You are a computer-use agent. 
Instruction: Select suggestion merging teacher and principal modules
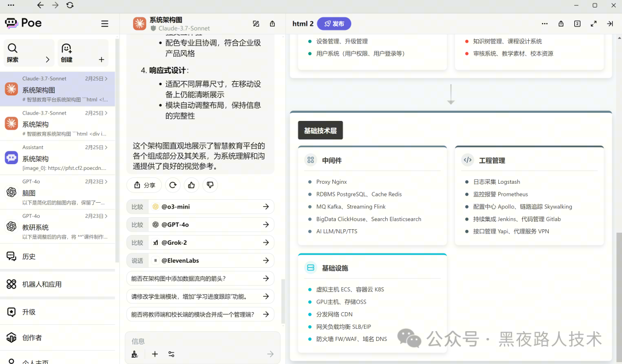point(200,314)
